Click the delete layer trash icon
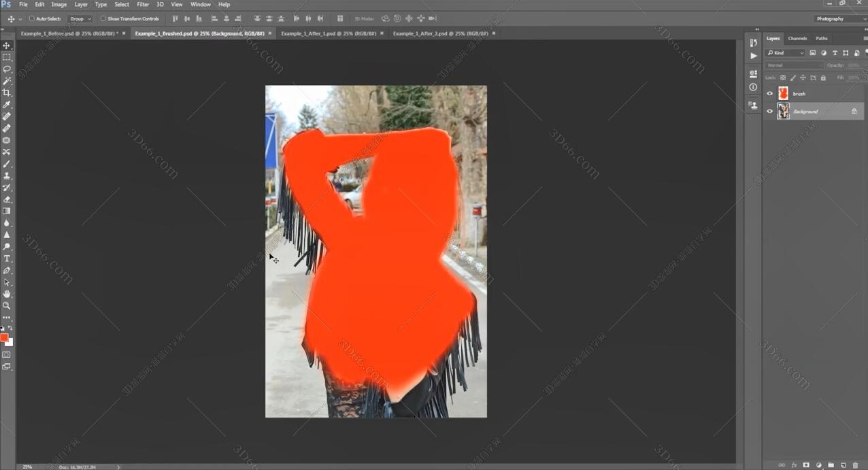The width and height of the screenshot is (868, 470). (856, 465)
